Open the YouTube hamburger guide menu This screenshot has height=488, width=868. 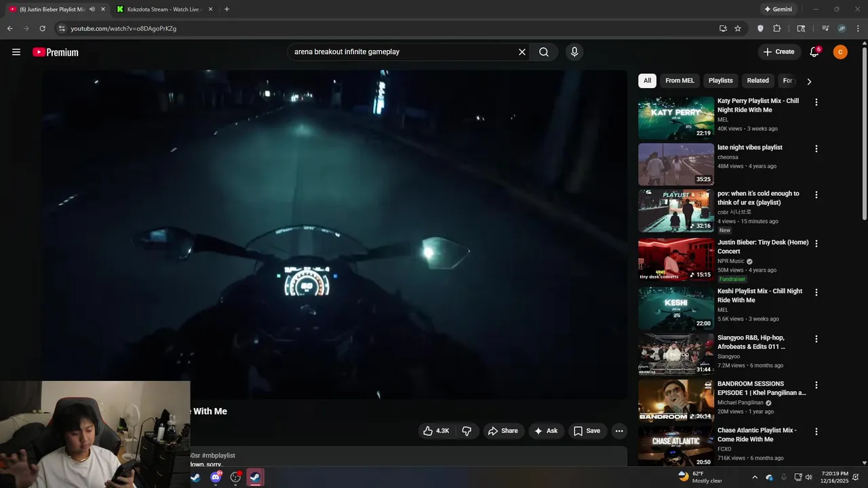(16, 52)
